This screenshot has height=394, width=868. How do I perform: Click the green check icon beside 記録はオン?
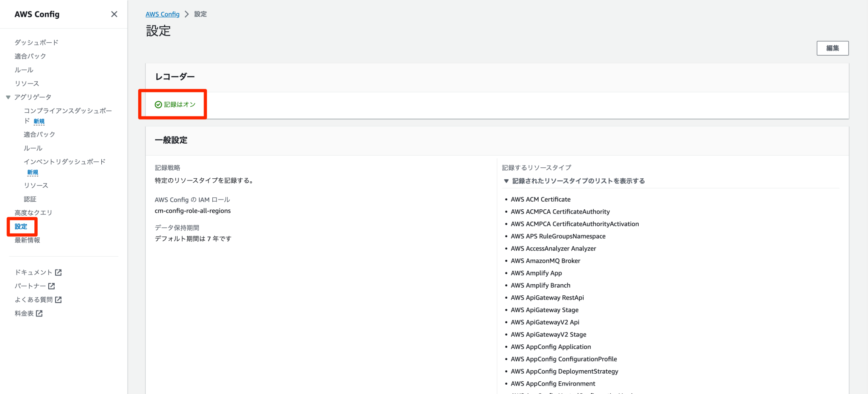click(158, 104)
